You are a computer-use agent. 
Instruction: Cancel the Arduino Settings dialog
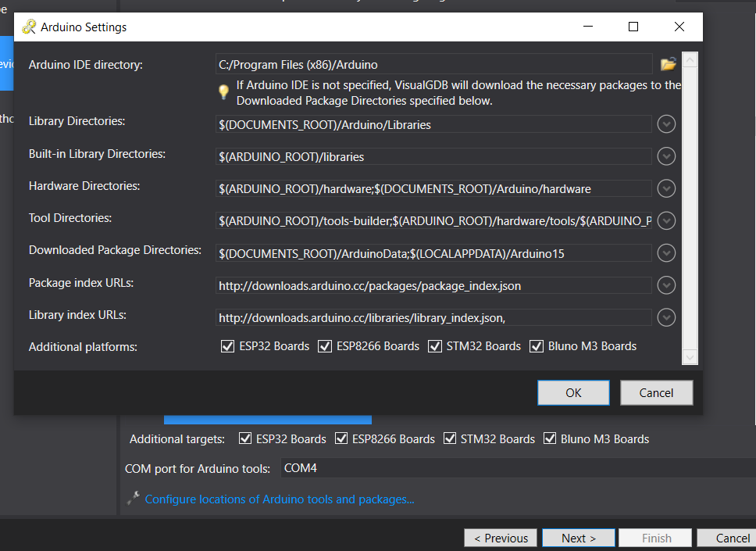click(x=656, y=393)
